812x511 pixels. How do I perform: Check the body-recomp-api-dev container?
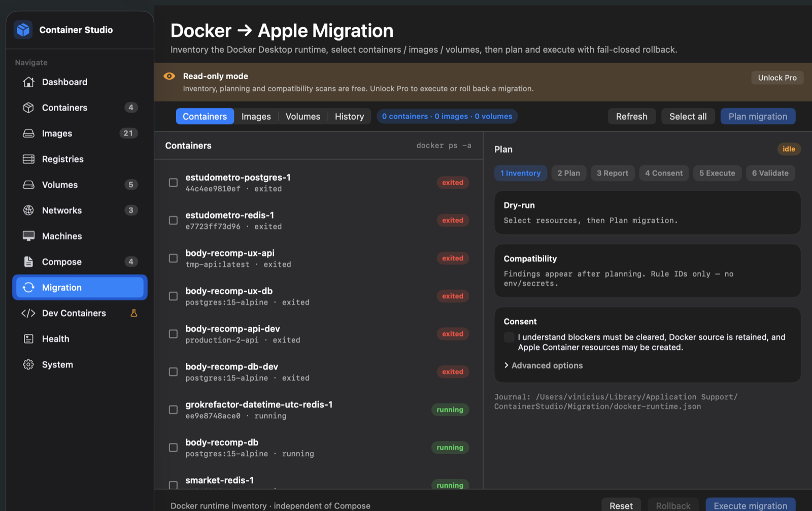click(173, 334)
